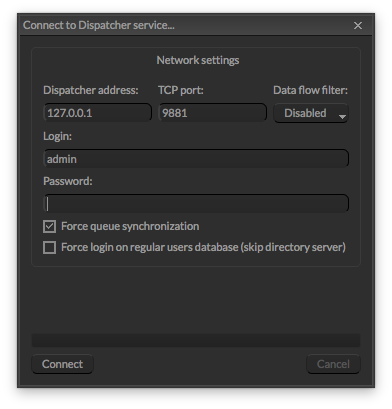Enable Force login on regular users database checkbox

(49, 248)
